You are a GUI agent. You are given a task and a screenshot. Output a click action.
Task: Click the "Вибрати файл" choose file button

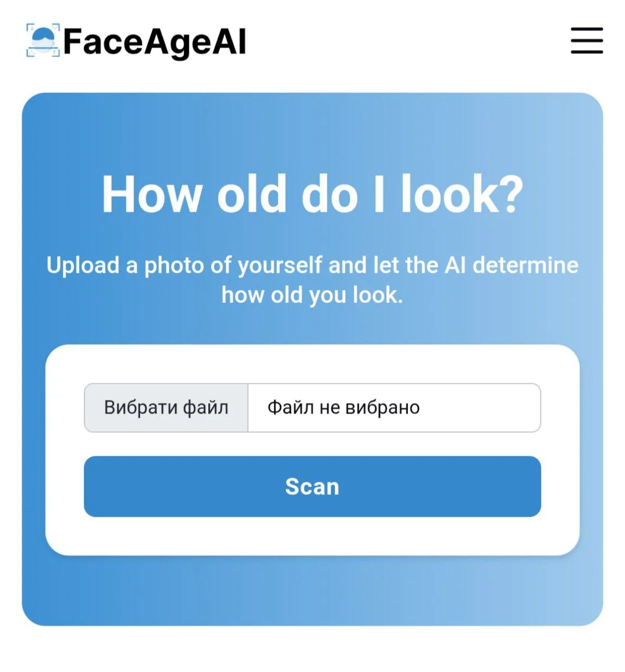pos(166,408)
